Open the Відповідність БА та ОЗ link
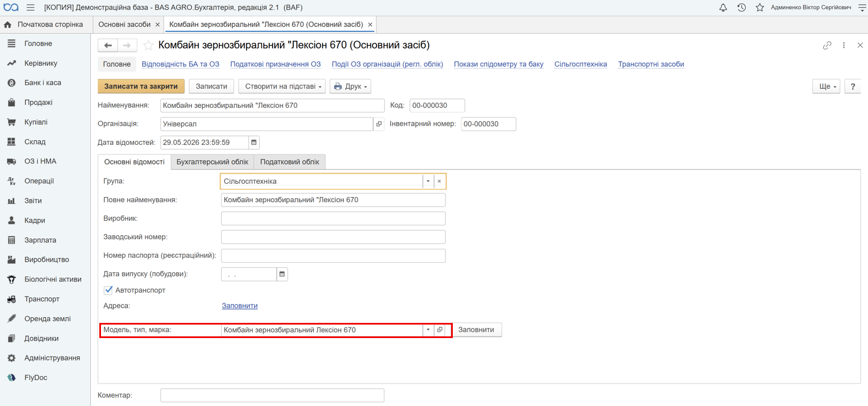Screen dimensions: 868x406 pos(180,64)
